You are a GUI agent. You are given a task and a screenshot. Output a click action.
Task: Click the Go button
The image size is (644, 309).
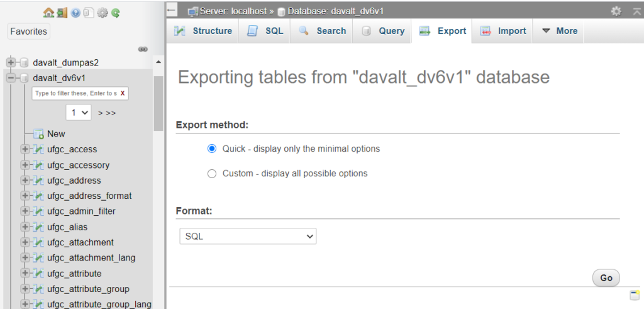pos(606,278)
